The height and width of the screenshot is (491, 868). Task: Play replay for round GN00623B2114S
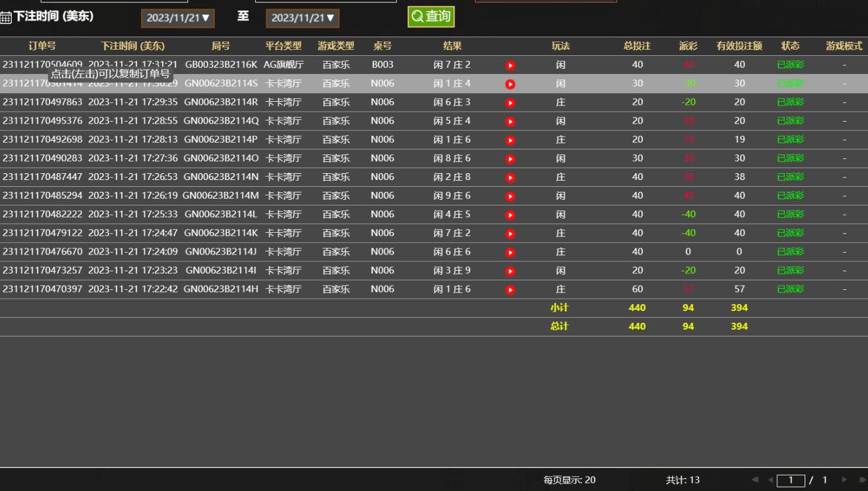510,84
